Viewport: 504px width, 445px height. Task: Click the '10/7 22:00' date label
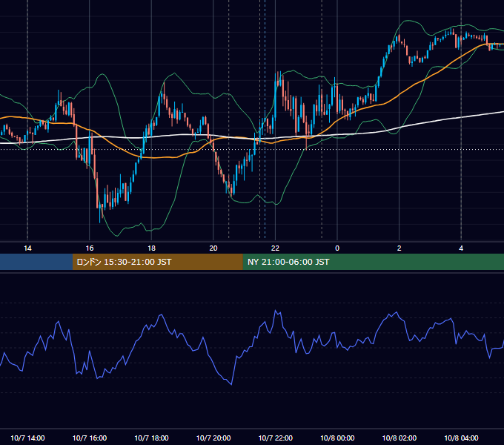point(276,438)
